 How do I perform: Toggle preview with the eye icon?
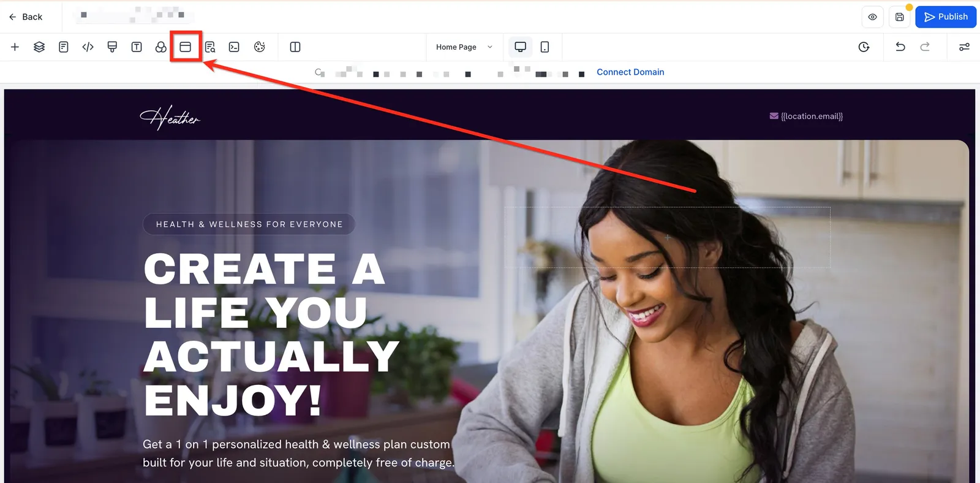(x=872, y=17)
